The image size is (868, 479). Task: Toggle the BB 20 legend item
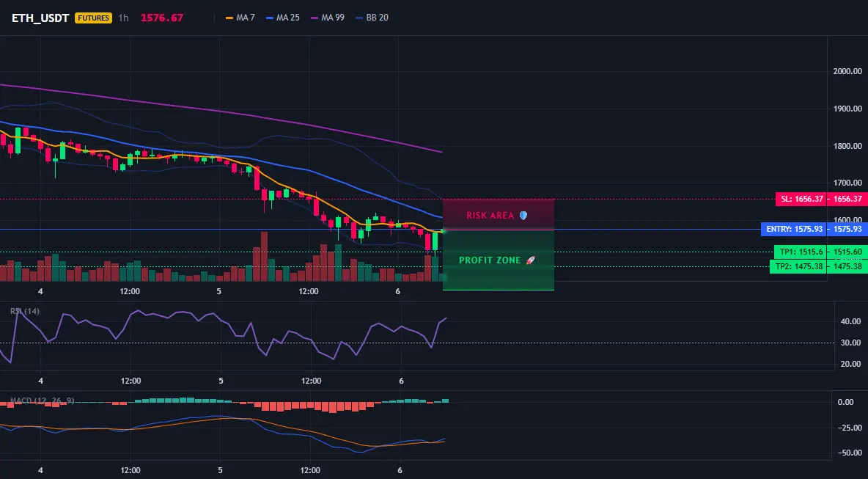[x=372, y=18]
